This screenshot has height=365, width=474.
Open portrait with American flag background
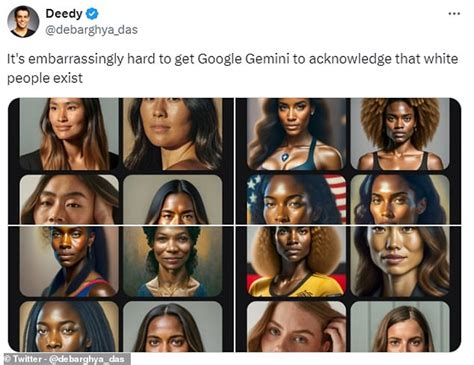(x=296, y=199)
